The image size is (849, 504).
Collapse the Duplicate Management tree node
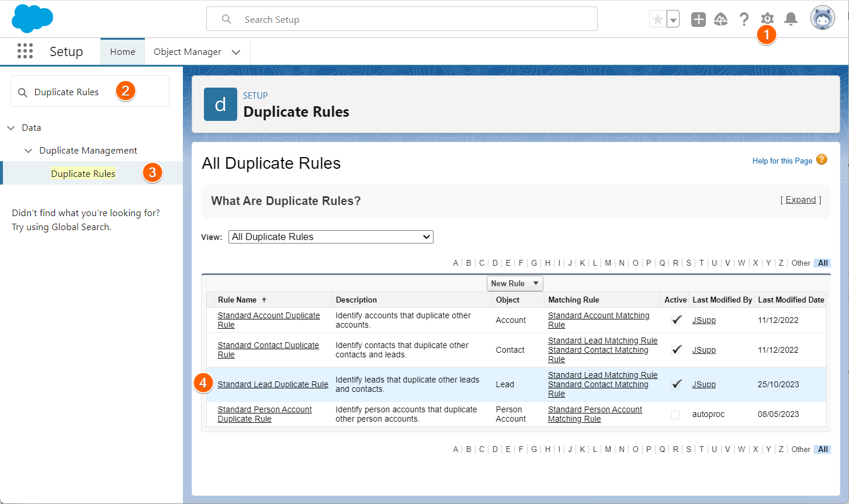28,151
